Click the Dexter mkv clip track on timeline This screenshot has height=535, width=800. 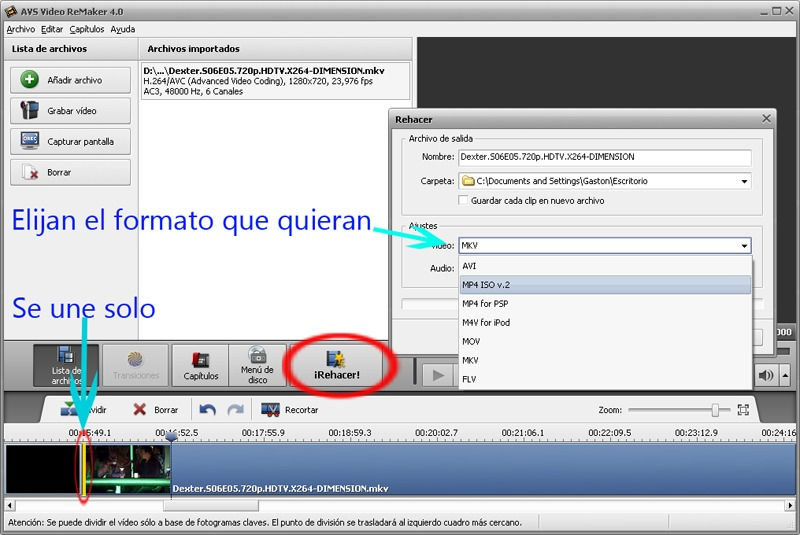(483, 469)
